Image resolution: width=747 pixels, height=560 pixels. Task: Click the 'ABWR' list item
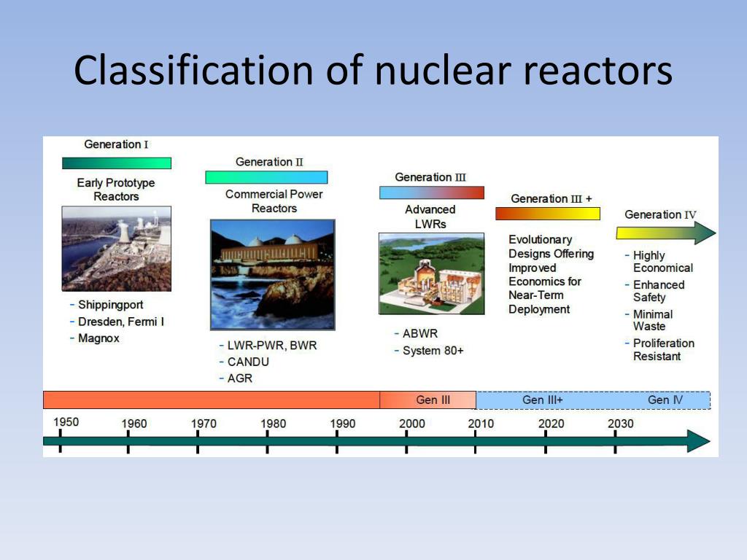click(420, 334)
